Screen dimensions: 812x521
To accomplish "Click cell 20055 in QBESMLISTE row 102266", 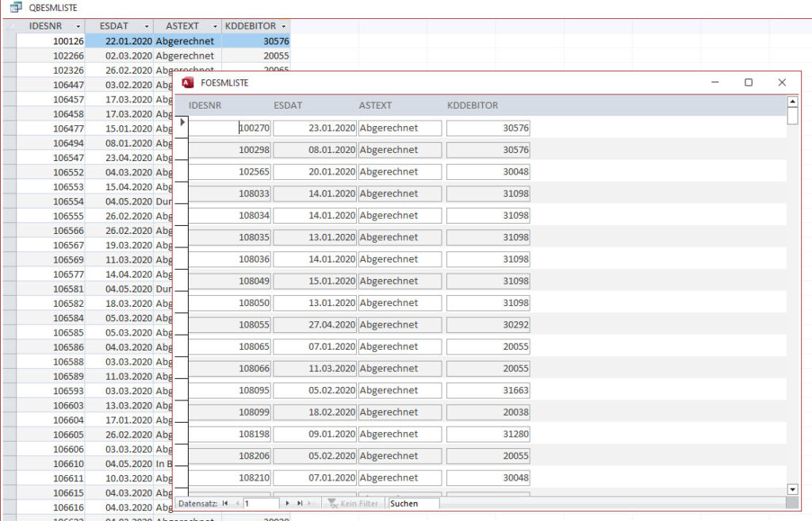I will click(256, 56).
